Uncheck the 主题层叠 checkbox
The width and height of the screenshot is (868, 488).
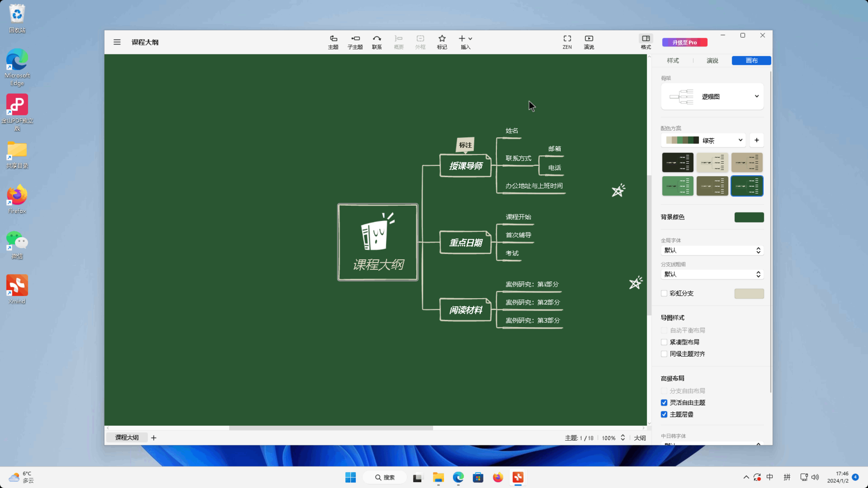pos(664,414)
